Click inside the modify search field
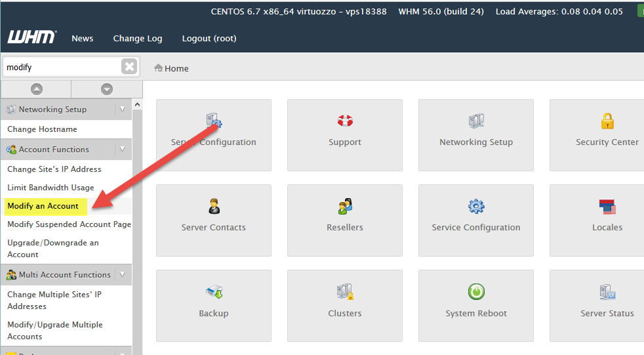The image size is (644, 355). 62,67
